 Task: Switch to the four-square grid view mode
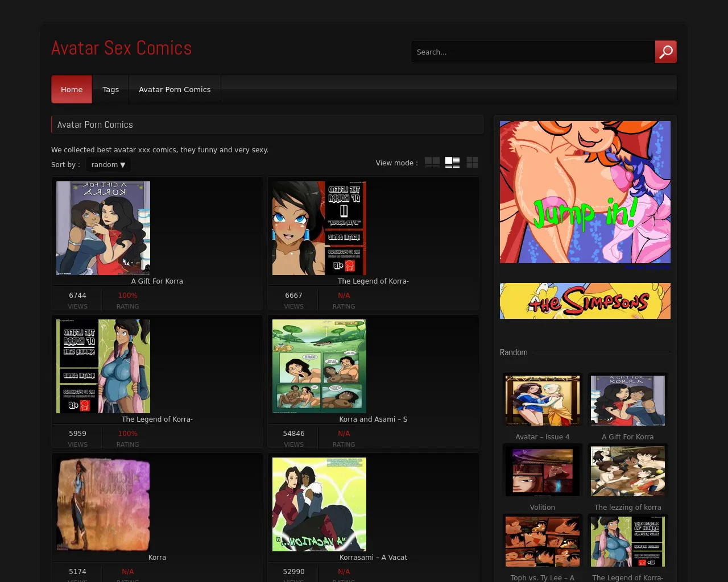472,163
